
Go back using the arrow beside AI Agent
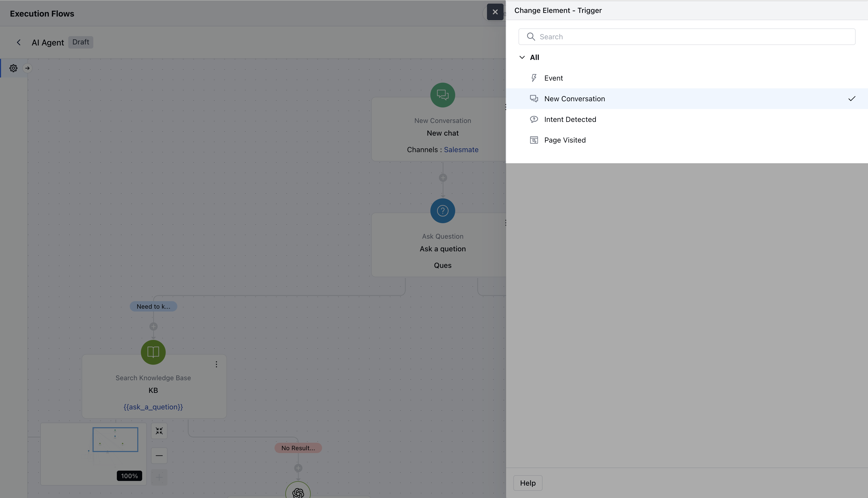(19, 42)
